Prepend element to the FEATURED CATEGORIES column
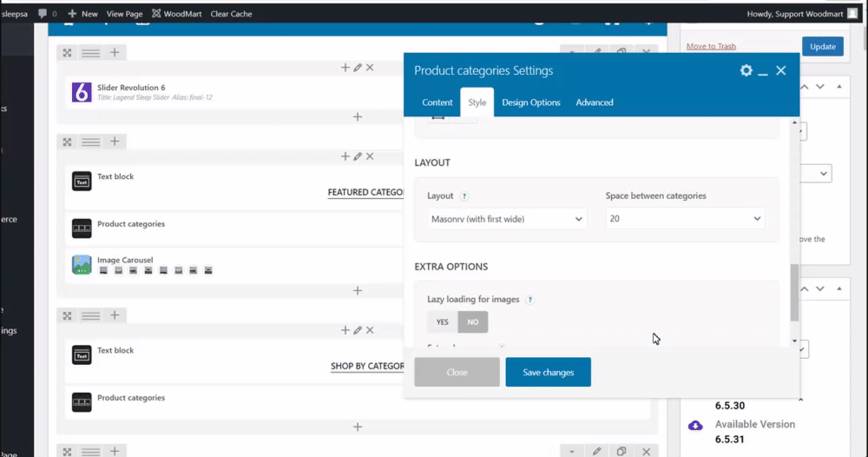Viewport: 868px width, 457px height. 345,156
